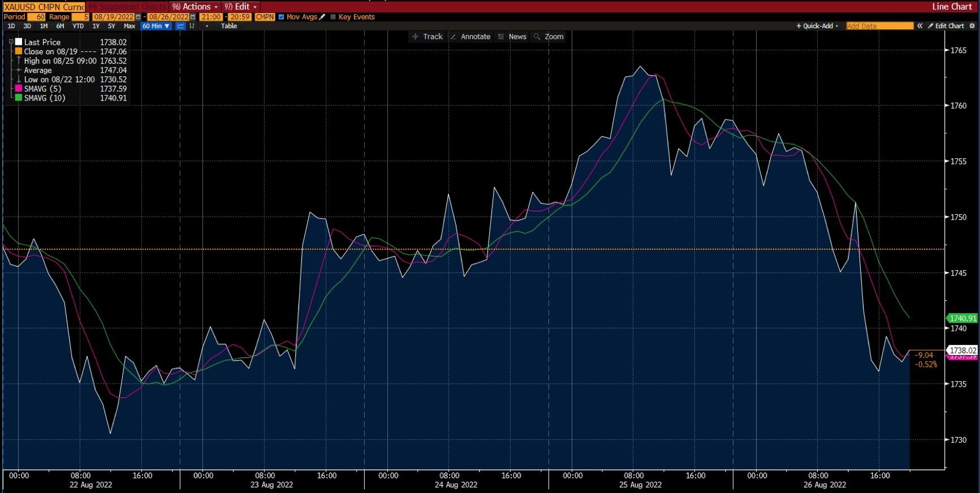Image resolution: width=980 pixels, height=493 pixels.
Task: Uncheck the Mov Avgs checkbox
Action: tap(282, 17)
